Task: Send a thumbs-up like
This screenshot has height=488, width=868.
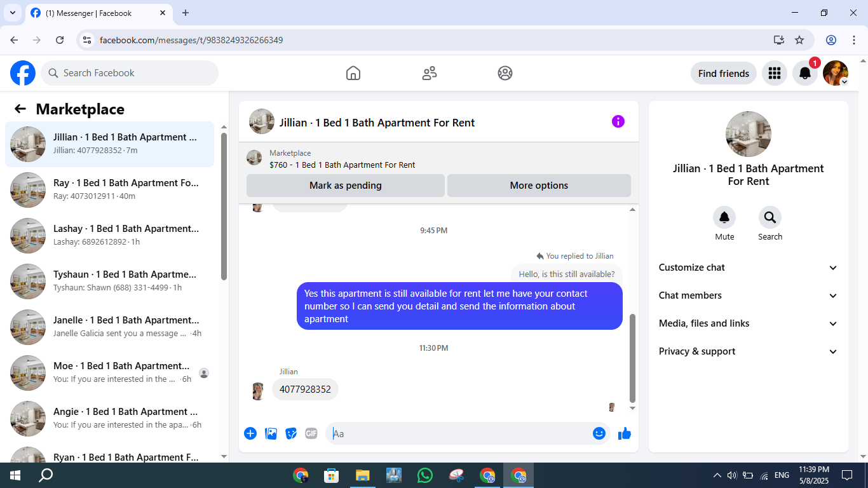Action: pos(625,433)
